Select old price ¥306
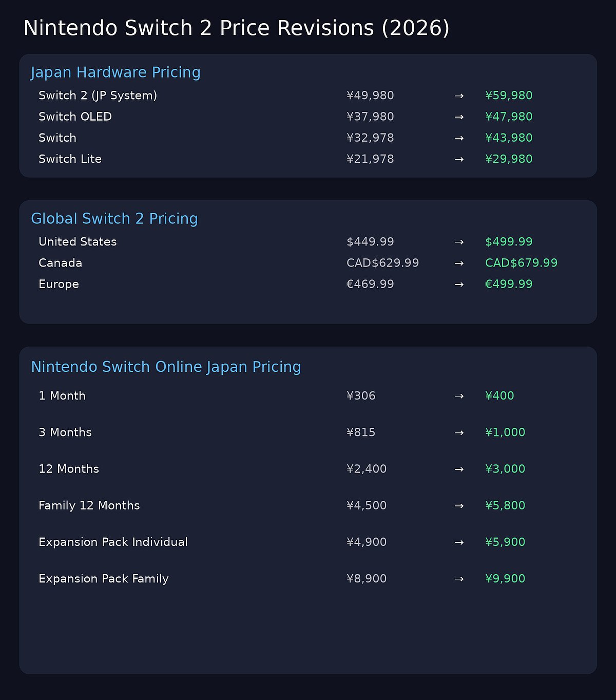The image size is (616, 700). [x=361, y=395]
